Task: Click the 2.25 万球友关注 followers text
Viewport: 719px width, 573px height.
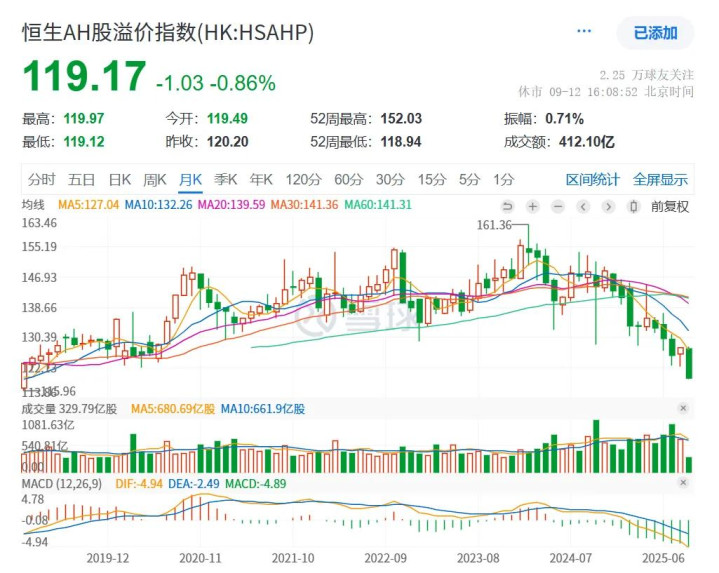Action: pos(647,75)
